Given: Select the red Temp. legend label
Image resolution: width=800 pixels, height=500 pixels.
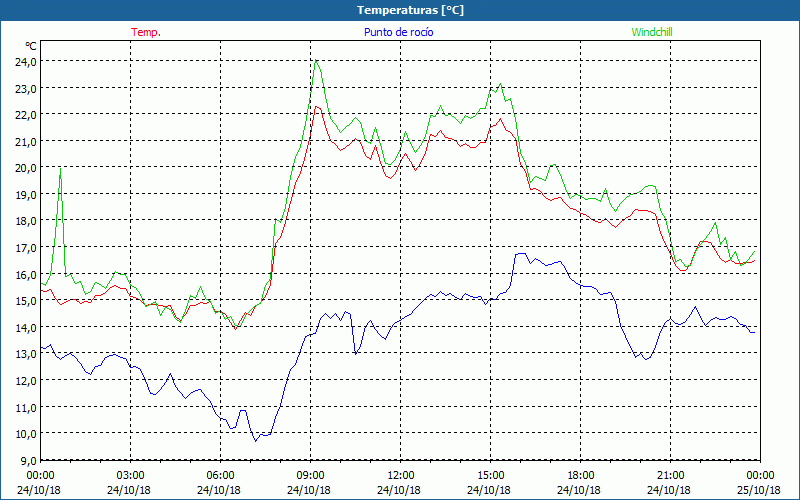Looking at the screenshot, I should click(x=146, y=32).
